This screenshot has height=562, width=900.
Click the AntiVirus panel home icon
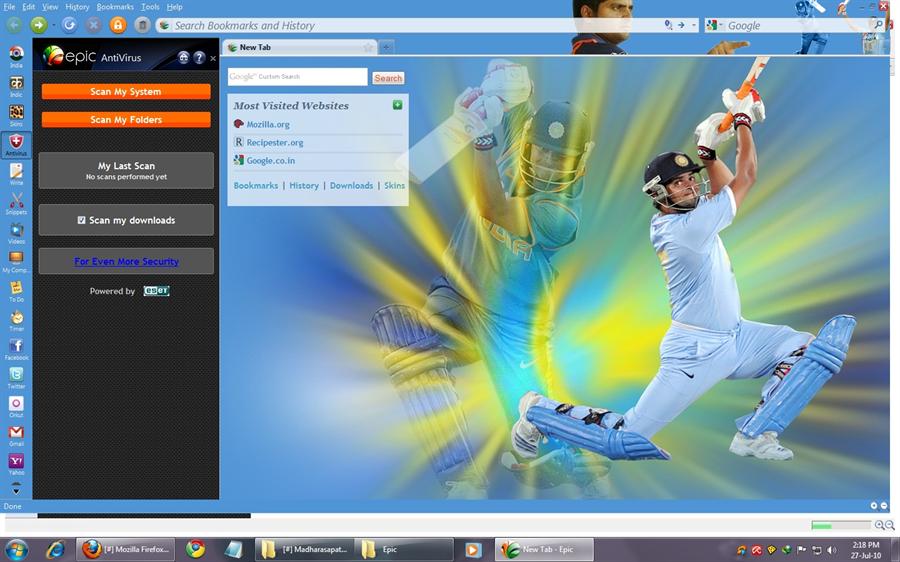pos(183,57)
